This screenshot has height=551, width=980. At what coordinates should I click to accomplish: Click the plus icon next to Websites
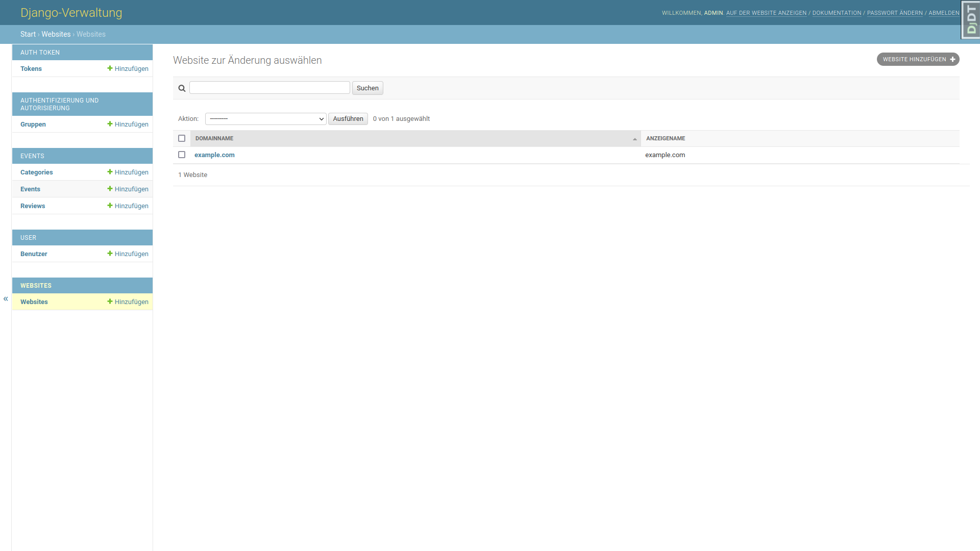(110, 302)
